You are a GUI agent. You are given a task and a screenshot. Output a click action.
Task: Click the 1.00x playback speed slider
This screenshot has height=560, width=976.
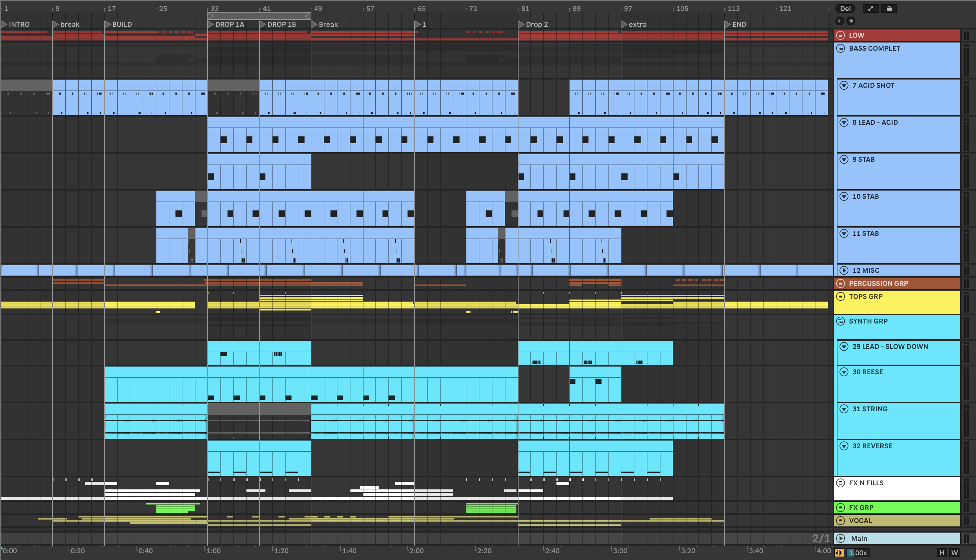857,553
